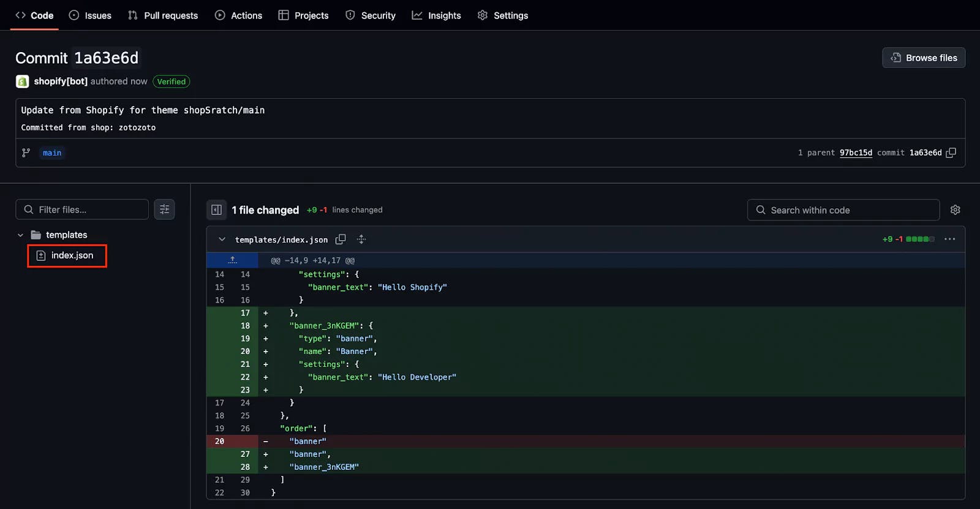Click deleted line number 20

(219, 442)
